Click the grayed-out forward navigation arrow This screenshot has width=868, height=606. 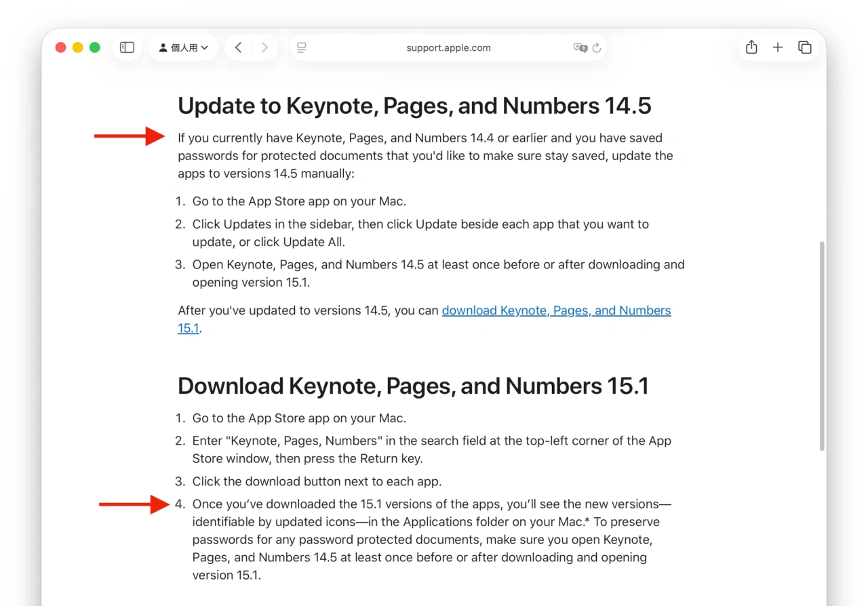tap(264, 47)
